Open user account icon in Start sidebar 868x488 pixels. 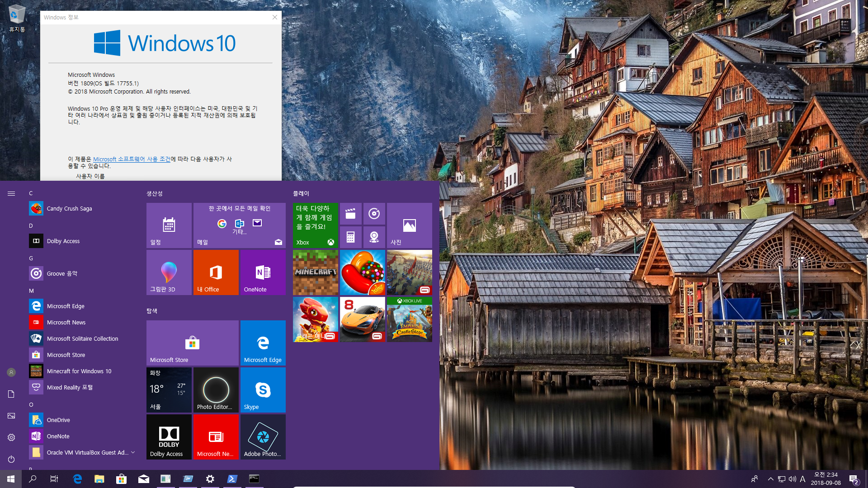coord(11,372)
